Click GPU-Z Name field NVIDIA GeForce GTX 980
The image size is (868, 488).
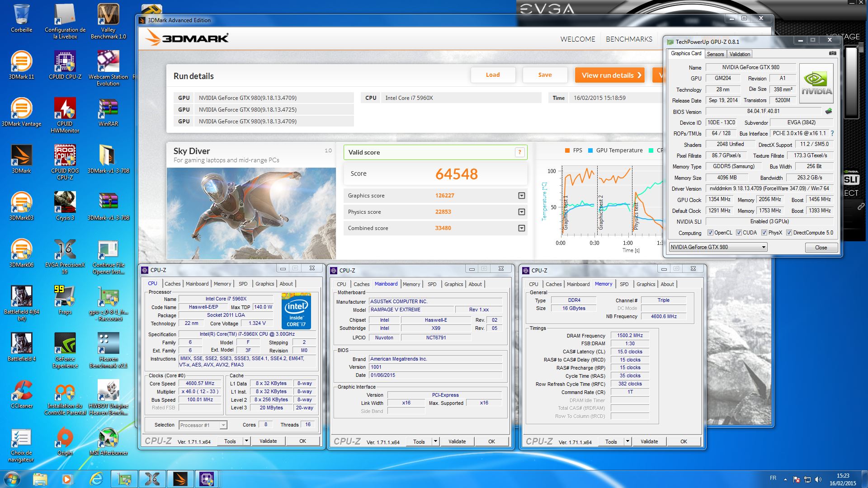[750, 67]
